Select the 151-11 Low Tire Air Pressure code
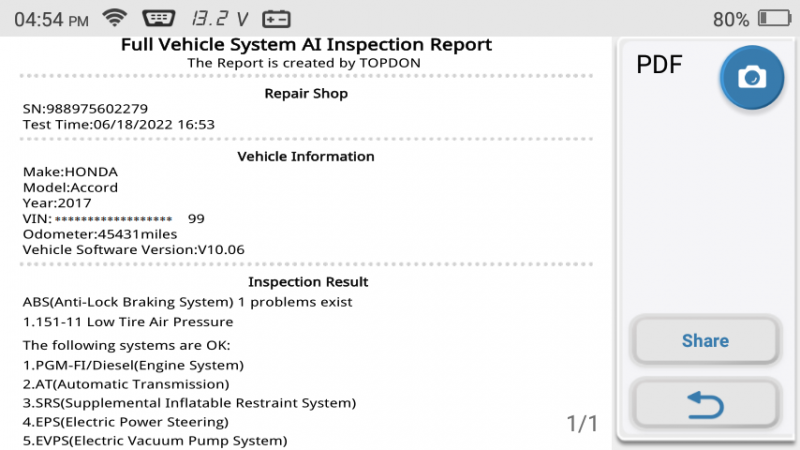This screenshot has width=800, height=450. [x=128, y=322]
